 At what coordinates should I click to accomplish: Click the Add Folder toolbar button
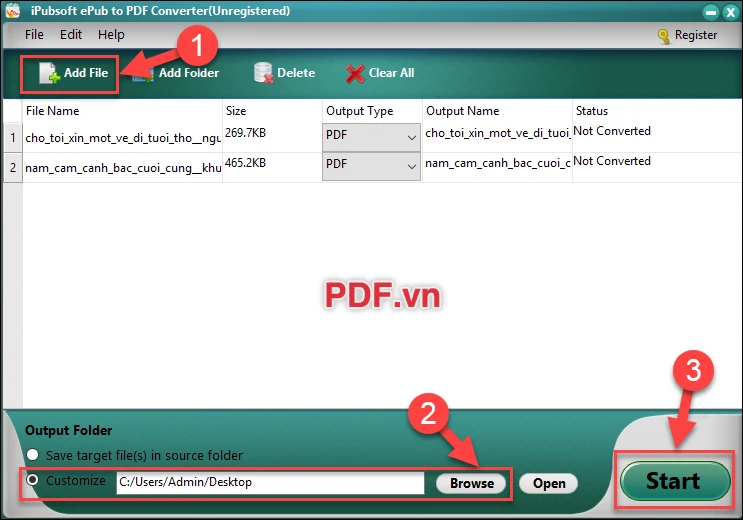(x=176, y=73)
